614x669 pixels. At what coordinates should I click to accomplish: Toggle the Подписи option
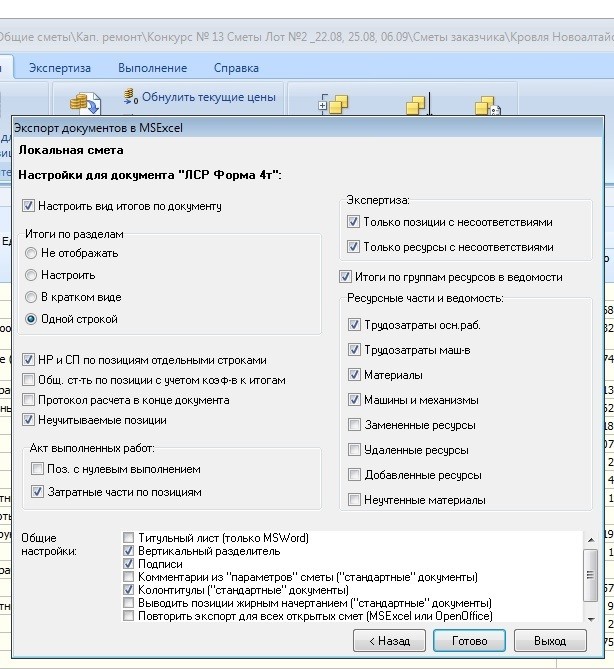coord(128,564)
